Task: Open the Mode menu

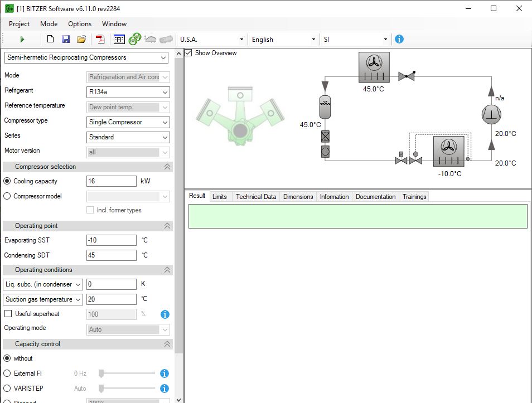Action: pyautogui.click(x=49, y=24)
